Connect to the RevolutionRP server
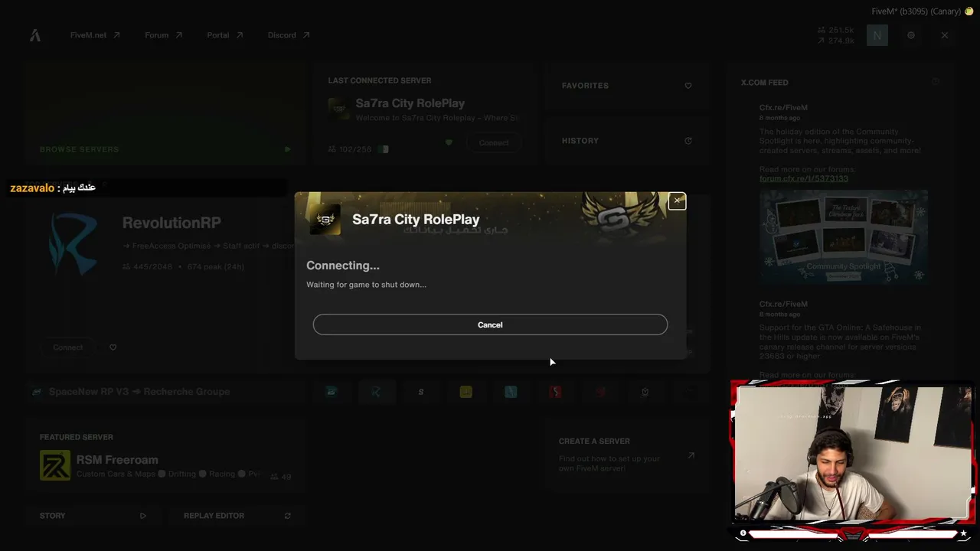This screenshot has width=980, height=551. click(68, 347)
